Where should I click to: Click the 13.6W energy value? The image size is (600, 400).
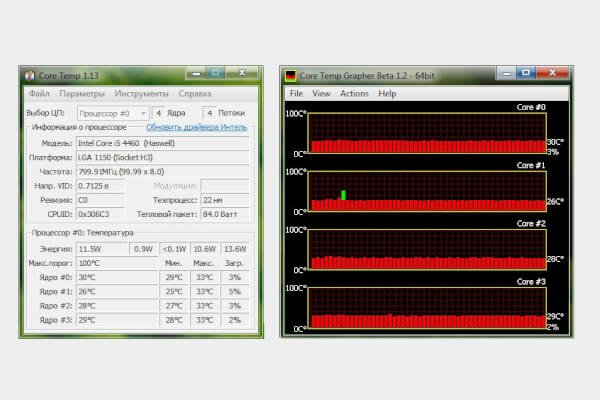[235, 249]
